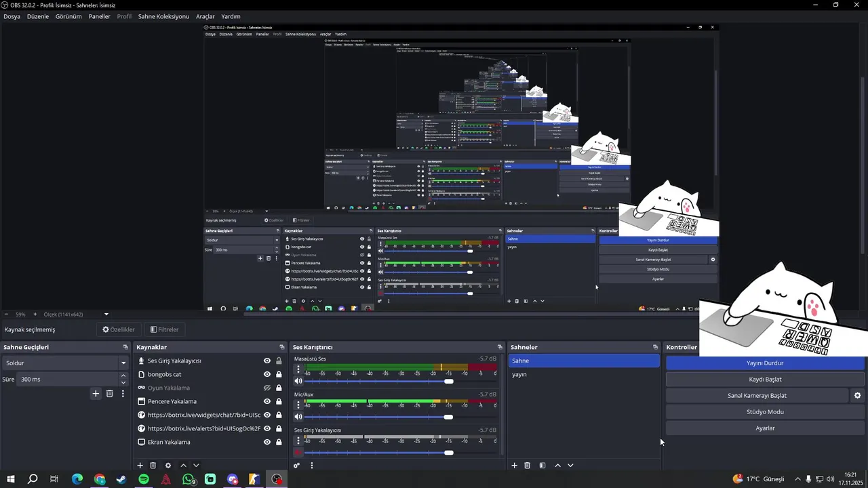Add a new scene transition with plus icon
This screenshot has width=868, height=488.
[x=96, y=393]
